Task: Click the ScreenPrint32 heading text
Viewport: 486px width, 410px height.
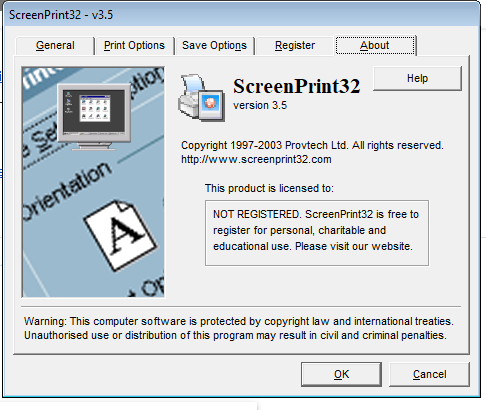Action: click(297, 86)
